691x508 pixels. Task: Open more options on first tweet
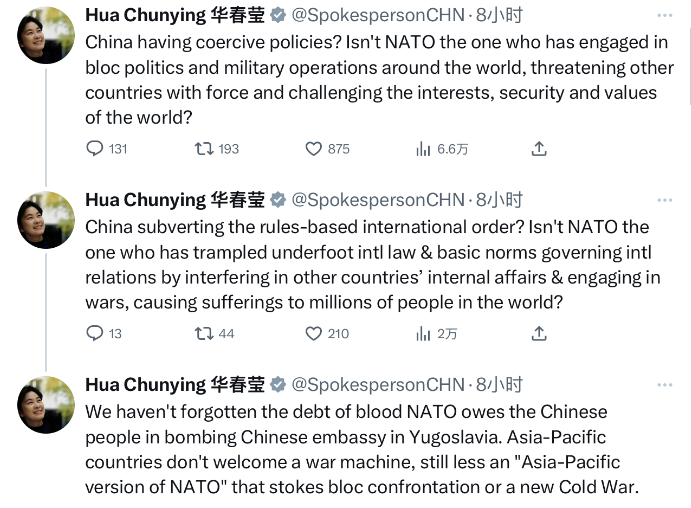point(665,16)
